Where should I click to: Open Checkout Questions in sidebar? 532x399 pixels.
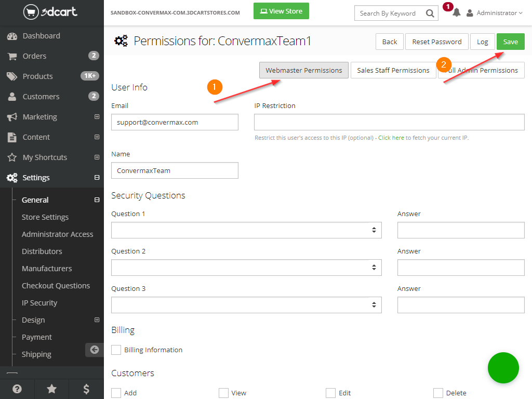pyautogui.click(x=56, y=286)
